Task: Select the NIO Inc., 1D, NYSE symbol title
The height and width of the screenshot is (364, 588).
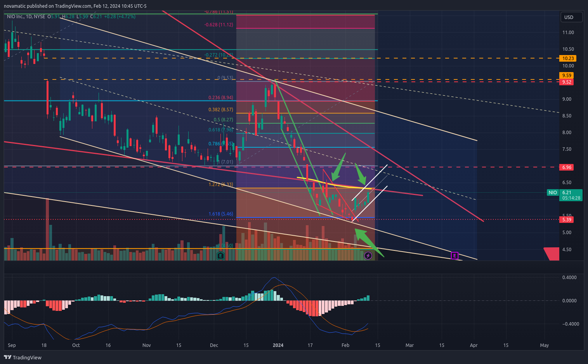Action: [x=26, y=17]
